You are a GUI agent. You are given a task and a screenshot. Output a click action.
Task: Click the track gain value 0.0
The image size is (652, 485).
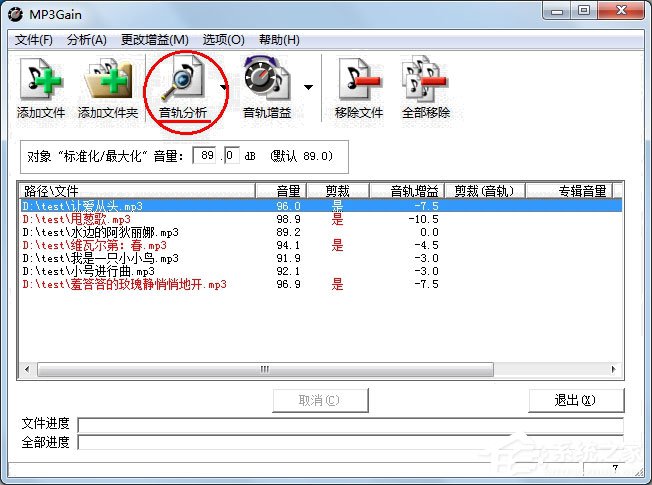coord(429,232)
